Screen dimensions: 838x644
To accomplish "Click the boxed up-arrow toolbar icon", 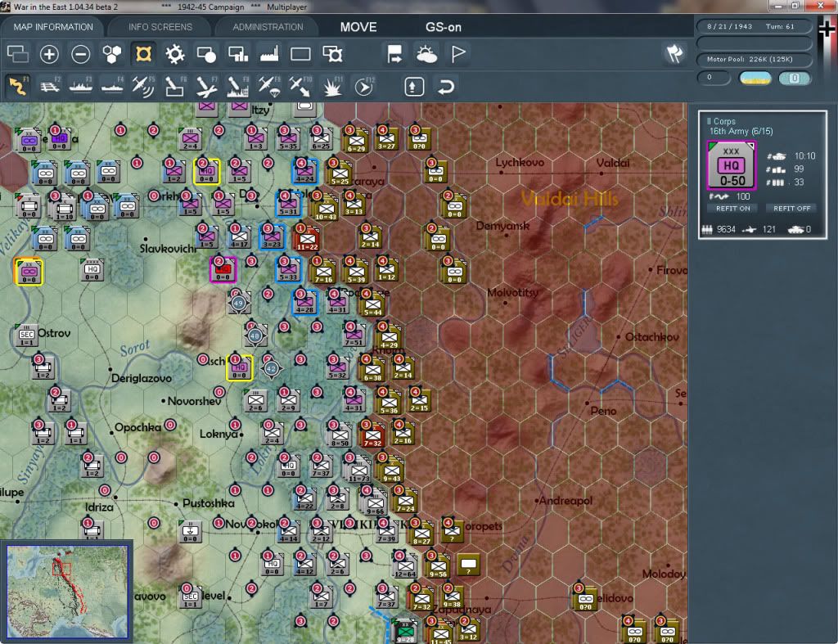I will coord(414,87).
